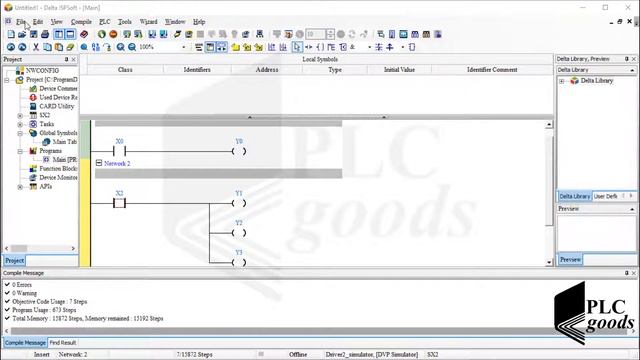Select the Contact insertion tool
This screenshot has width=640, height=360.
309,47
